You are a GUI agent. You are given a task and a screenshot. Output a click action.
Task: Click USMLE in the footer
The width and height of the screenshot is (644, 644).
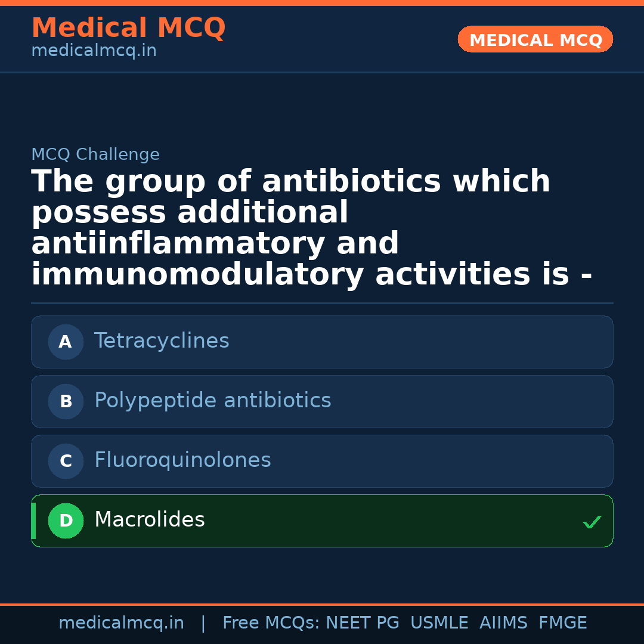439,623
